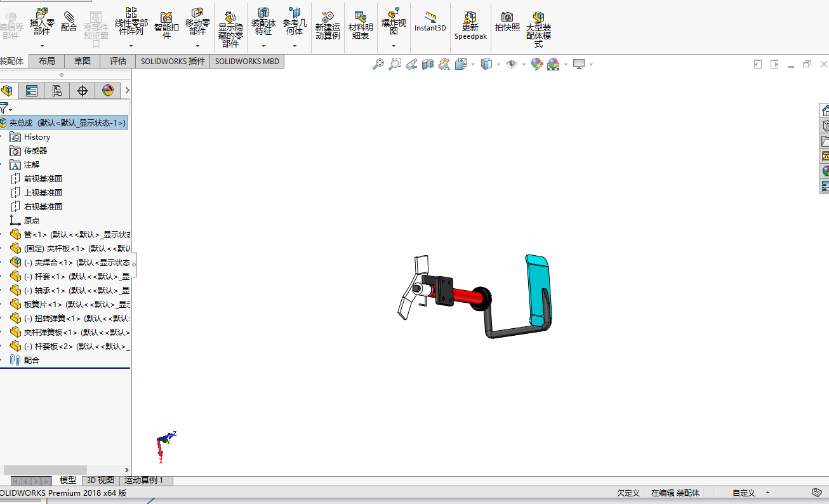Toggle the Section View icon

click(x=428, y=64)
